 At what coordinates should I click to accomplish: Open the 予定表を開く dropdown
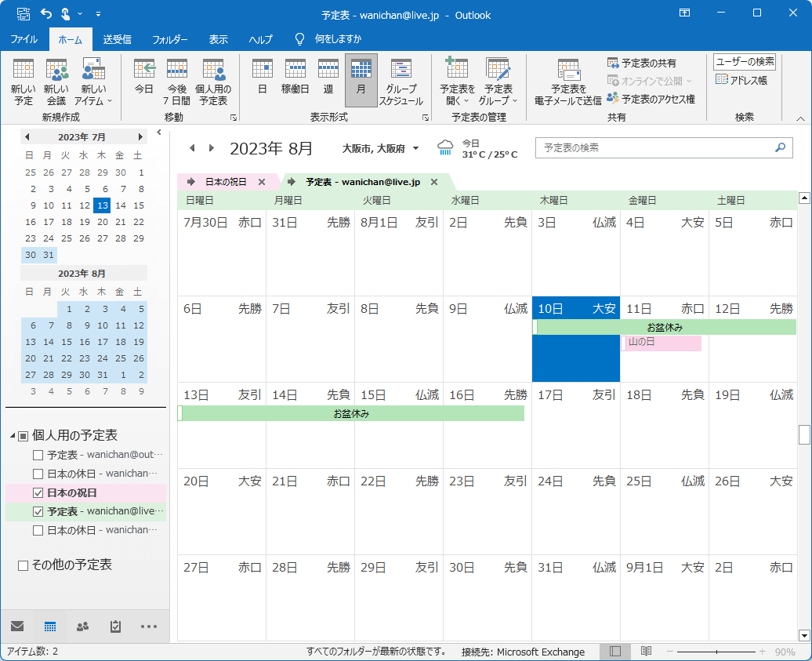pos(457,82)
